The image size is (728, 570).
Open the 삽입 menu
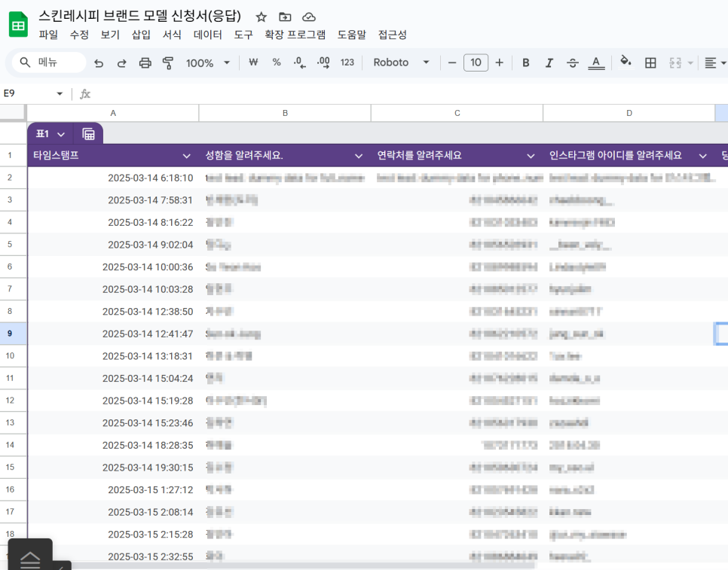(x=141, y=35)
